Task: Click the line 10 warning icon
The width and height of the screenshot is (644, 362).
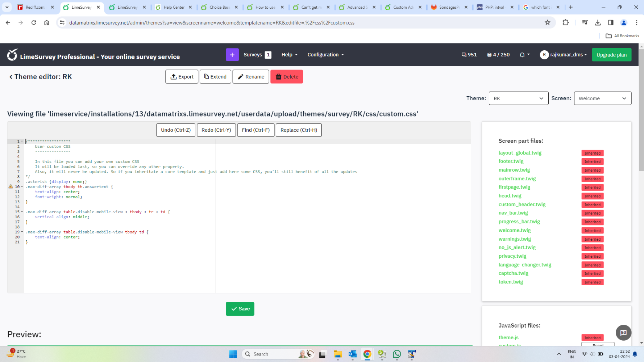Action: 11,187
